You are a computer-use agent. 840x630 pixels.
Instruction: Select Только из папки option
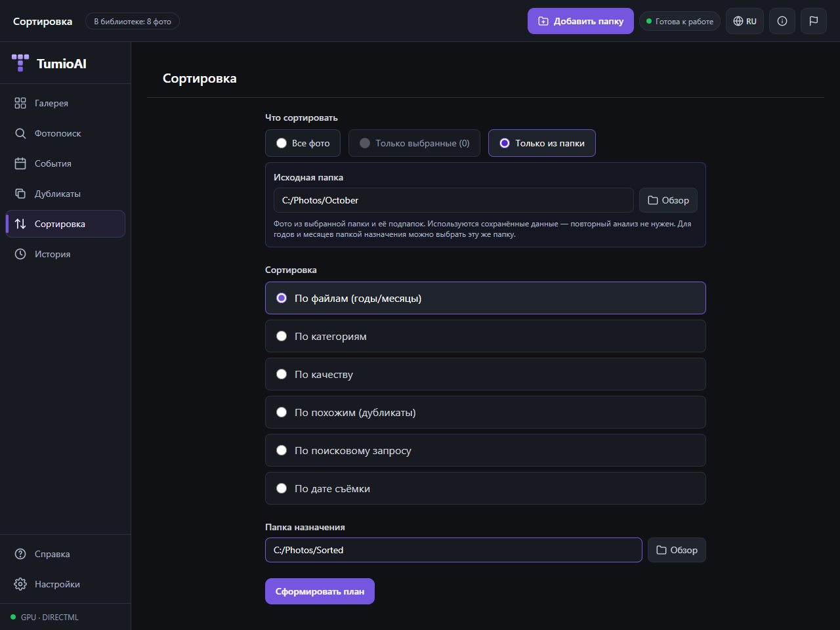tap(542, 143)
